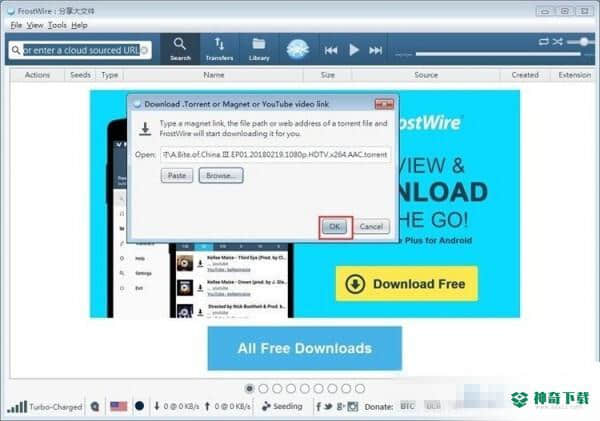Open Instagram icon in status bar
Viewport: 600px width, 421px height.
point(353,407)
